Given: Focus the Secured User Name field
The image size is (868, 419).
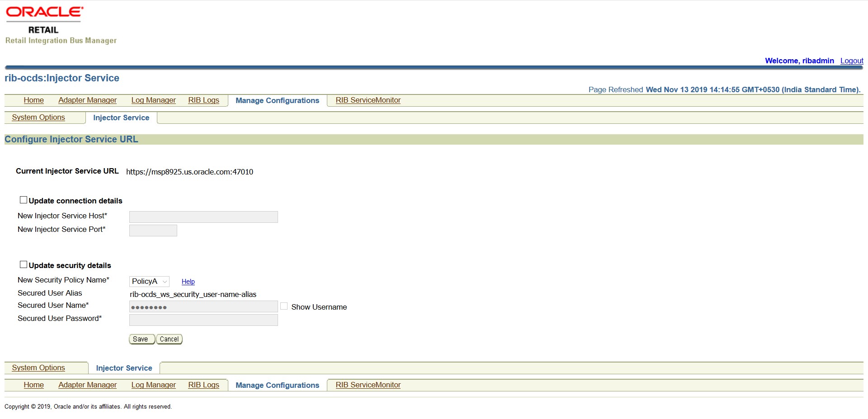Looking at the screenshot, I should point(203,306).
